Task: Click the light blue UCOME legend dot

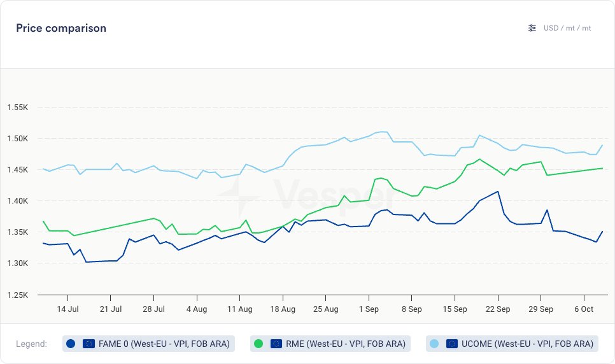Action: pos(434,344)
